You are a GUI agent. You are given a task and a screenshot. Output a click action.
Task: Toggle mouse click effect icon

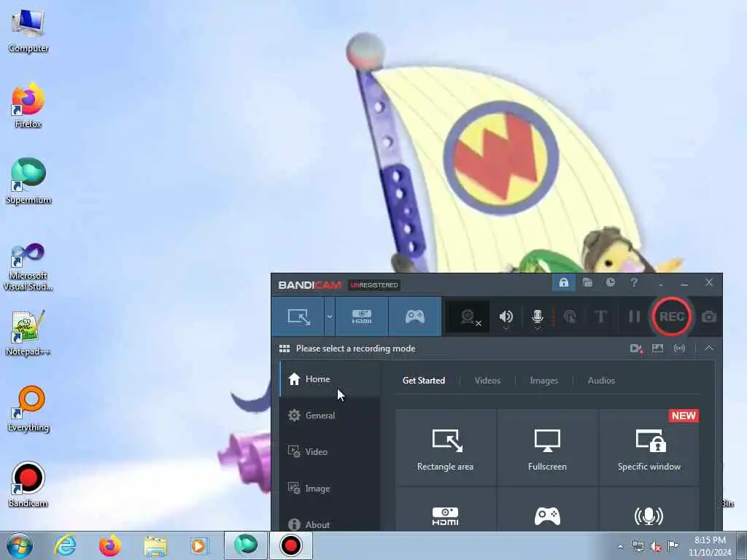click(570, 316)
